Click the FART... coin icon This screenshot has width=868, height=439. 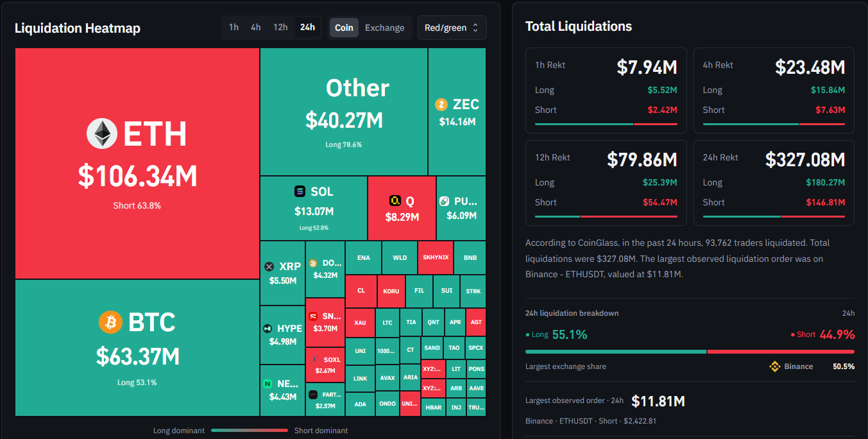pos(313,395)
